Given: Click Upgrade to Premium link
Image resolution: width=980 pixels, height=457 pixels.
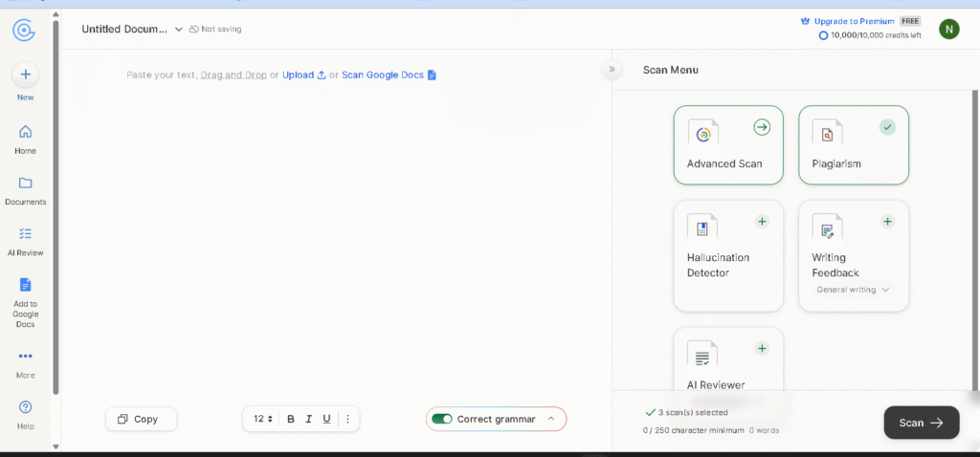Looking at the screenshot, I should 854,21.
